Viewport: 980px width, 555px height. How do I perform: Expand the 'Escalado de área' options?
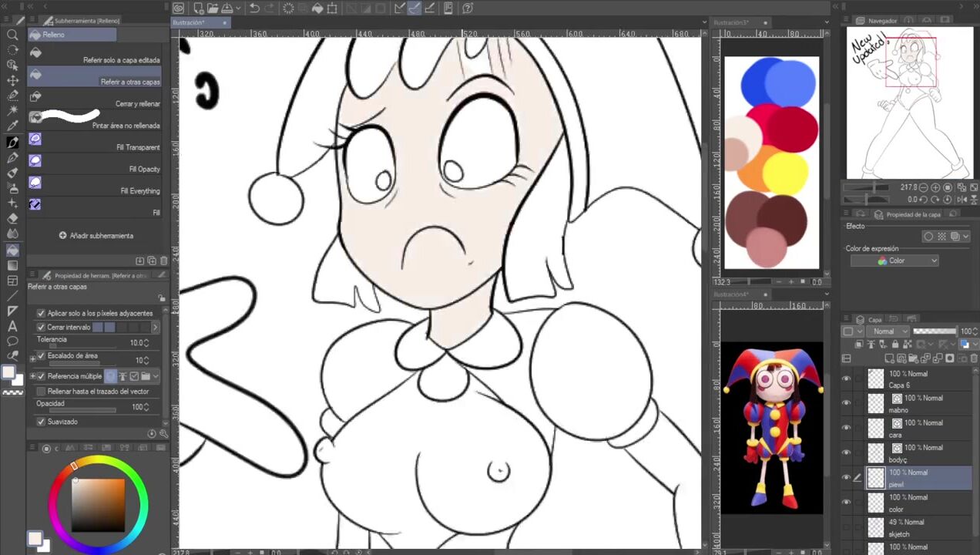tap(32, 358)
